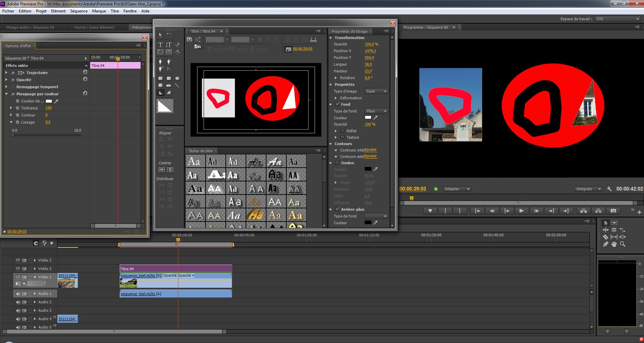
Task: Select the Titler arrow Selection tool
Action: 160,35
